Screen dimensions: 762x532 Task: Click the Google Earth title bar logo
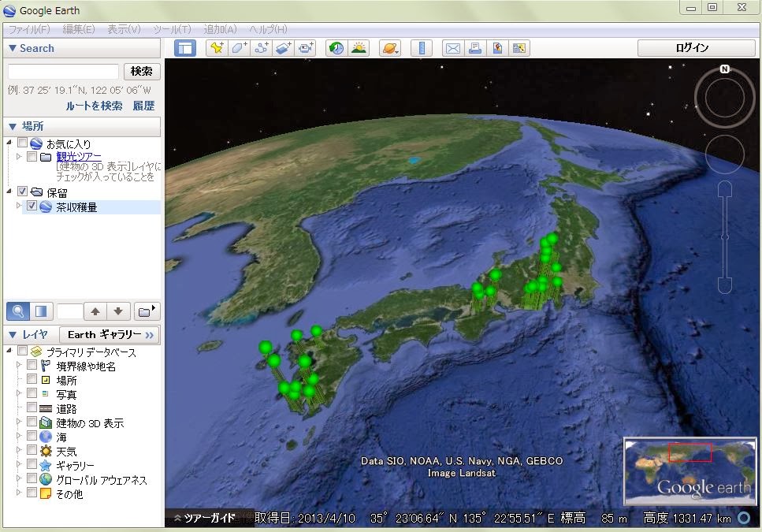[x=9, y=11]
